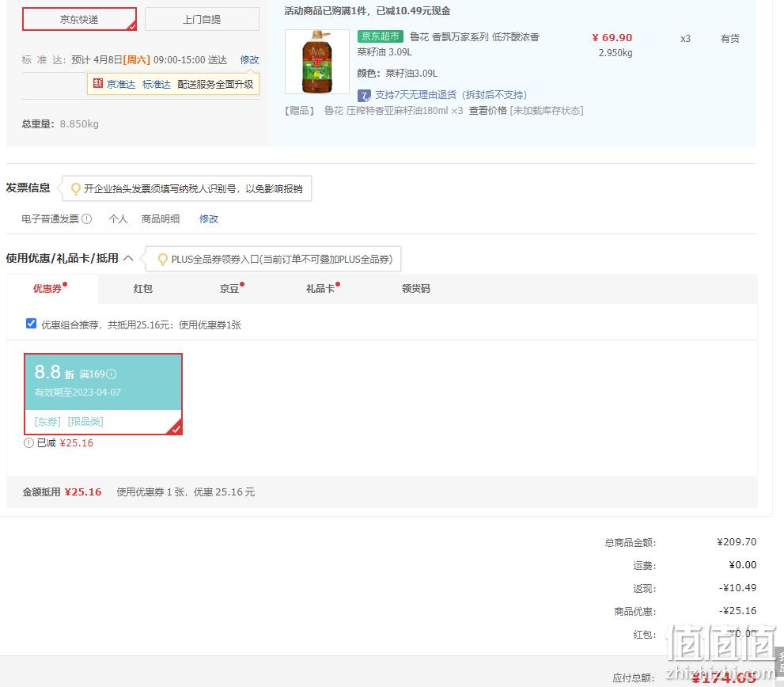
Task: Click the 有货 stock status text
Action: (729, 39)
